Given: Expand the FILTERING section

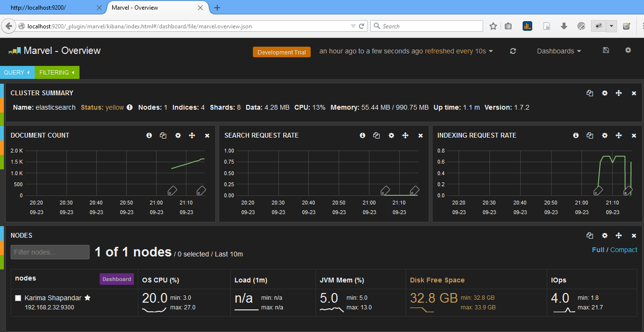Looking at the screenshot, I should pyautogui.click(x=57, y=73).
